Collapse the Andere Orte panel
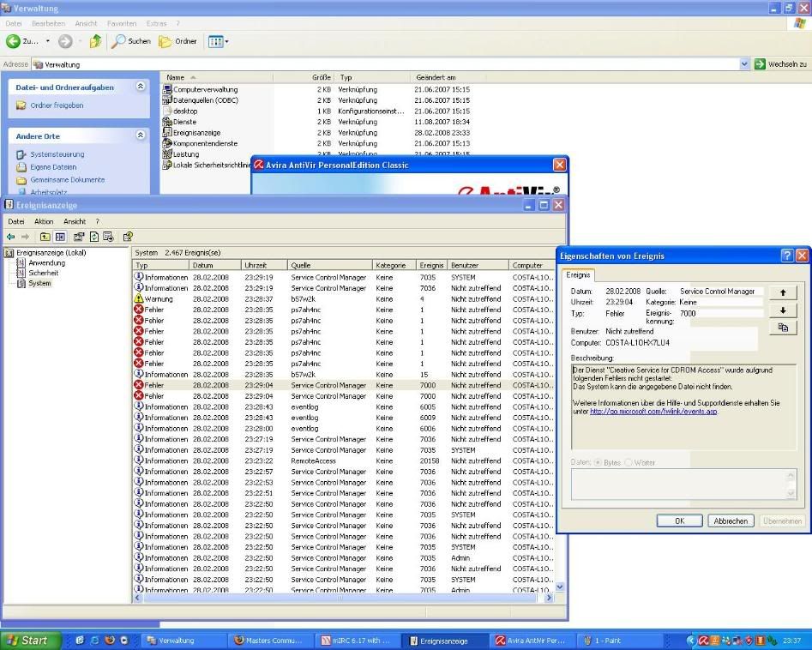The image size is (812, 650). [x=141, y=135]
